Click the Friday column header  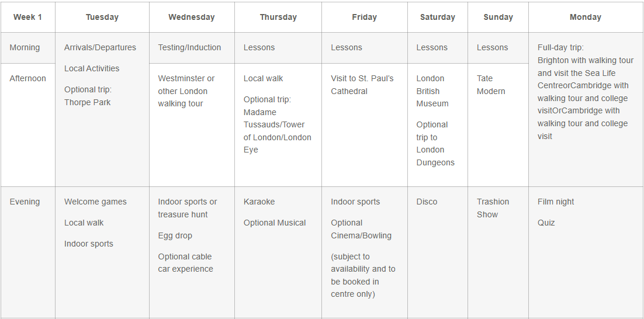364,17
